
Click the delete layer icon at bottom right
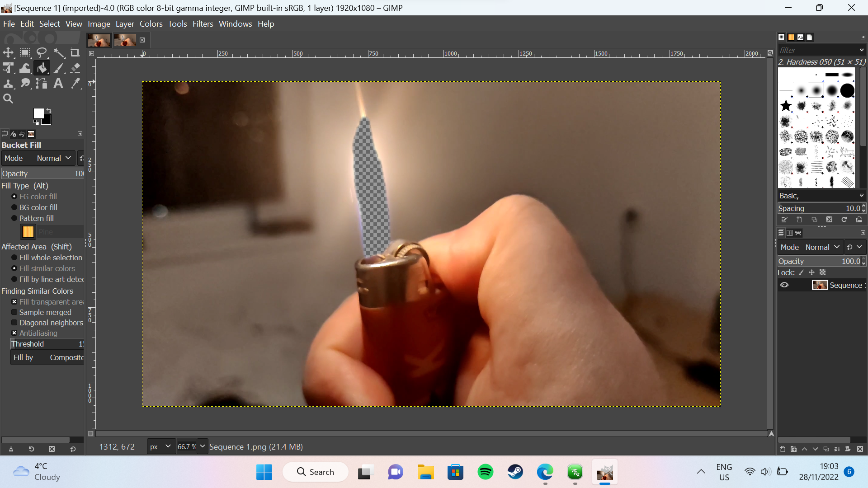click(860, 449)
